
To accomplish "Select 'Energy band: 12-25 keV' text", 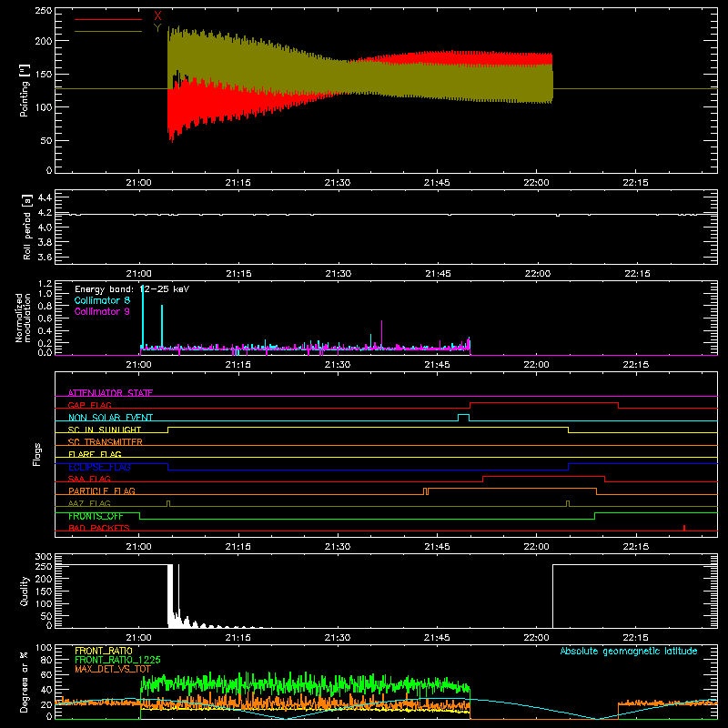I will click(x=132, y=289).
